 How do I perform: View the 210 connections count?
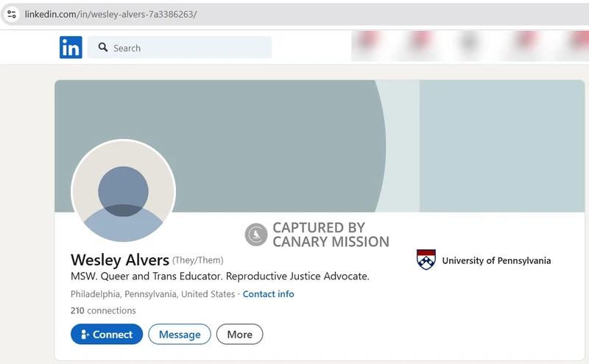[103, 310]
